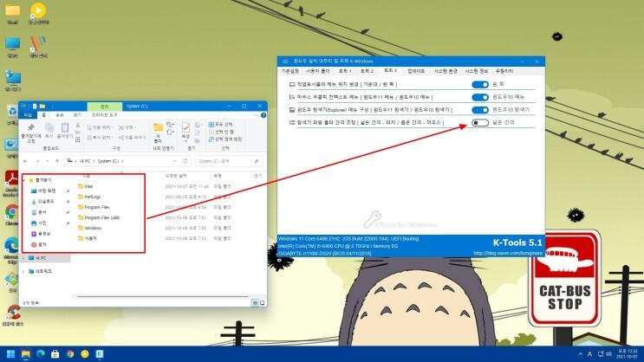Switch to details view icon in status bar
Image resolution: width=644 pixels, height=362 pixels.
point(255,303)
